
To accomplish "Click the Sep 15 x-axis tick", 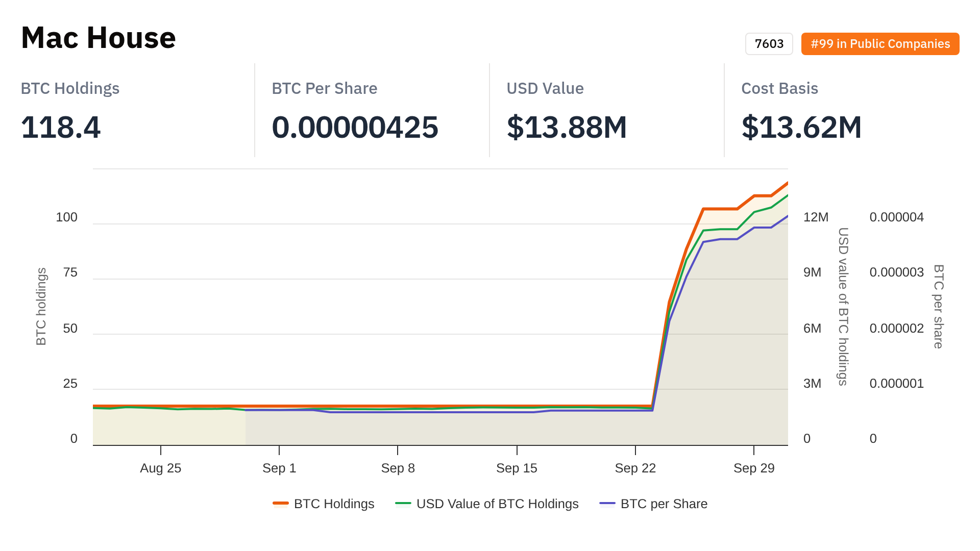I will [x=517, y=468].
